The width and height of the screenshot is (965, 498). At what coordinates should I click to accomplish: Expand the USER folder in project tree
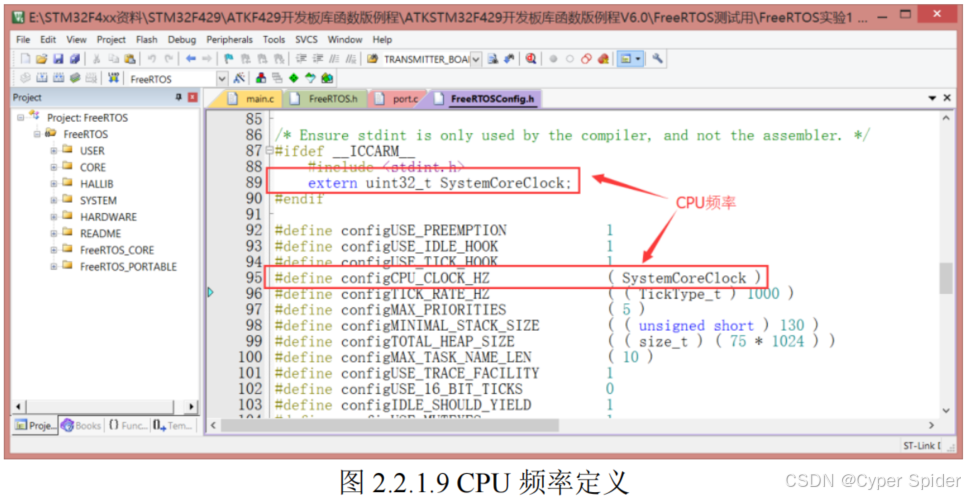(x=54, y=150)
